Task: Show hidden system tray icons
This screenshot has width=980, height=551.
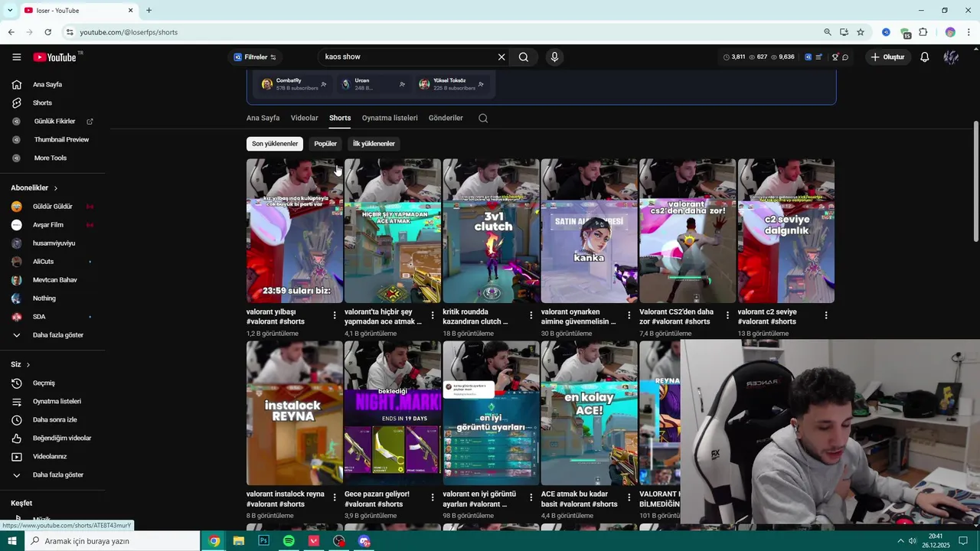Action: pos(900,541)
